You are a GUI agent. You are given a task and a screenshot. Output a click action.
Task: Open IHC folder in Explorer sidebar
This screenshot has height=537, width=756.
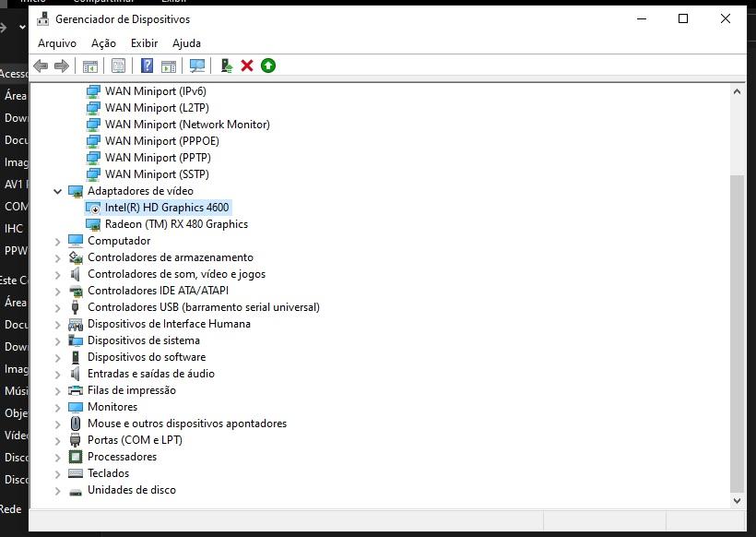[14, 228]
